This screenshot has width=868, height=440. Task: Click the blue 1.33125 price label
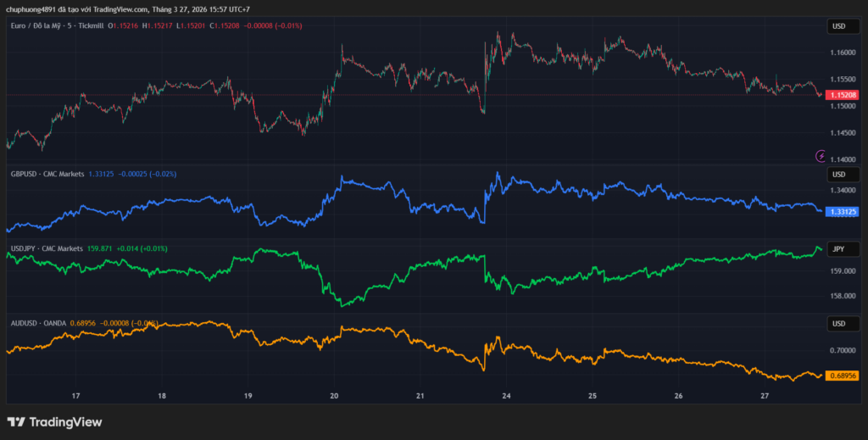843,211
